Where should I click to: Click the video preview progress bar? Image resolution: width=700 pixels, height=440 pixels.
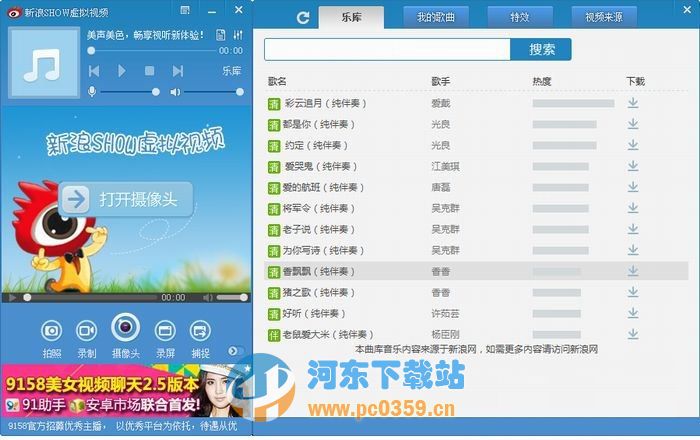click(91, 298)
